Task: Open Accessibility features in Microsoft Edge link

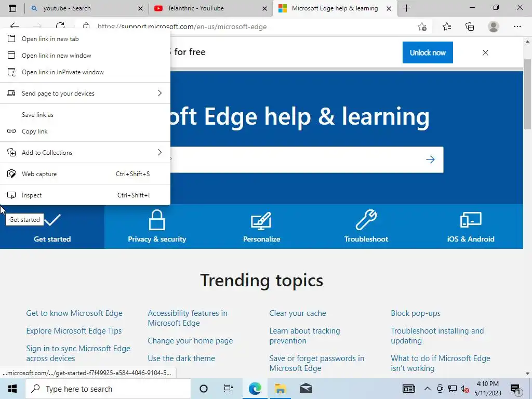Action: 188,318
